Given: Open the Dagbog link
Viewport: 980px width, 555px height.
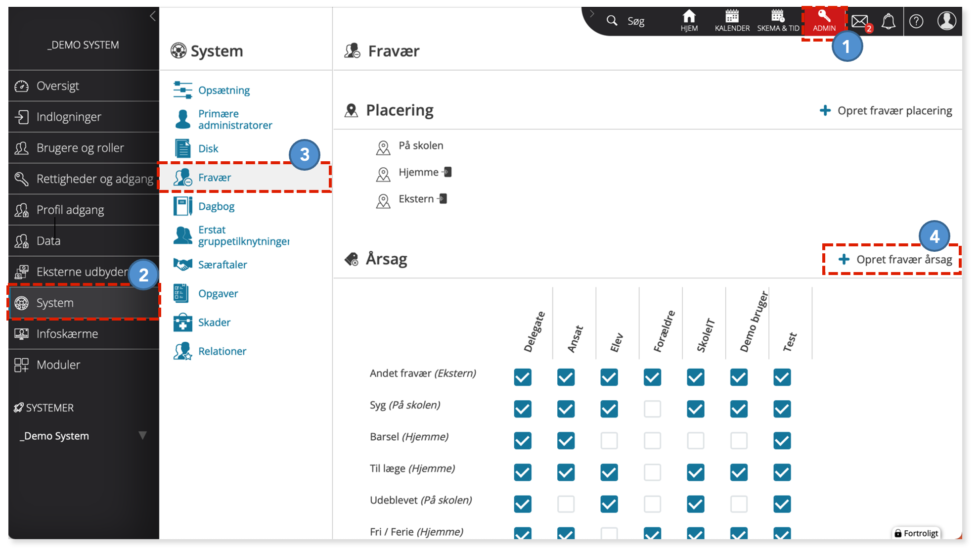Looking at the screenshot, I should [216, 206].
